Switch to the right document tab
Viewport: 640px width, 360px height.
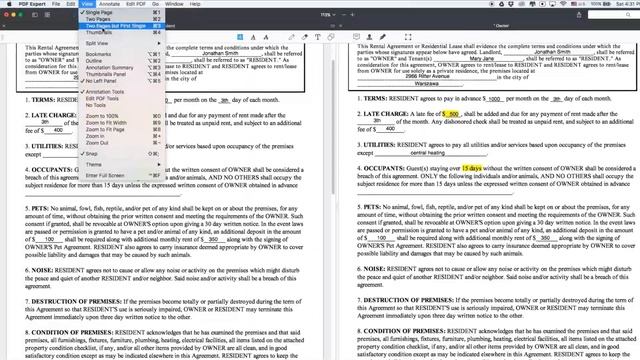point(501,26)
